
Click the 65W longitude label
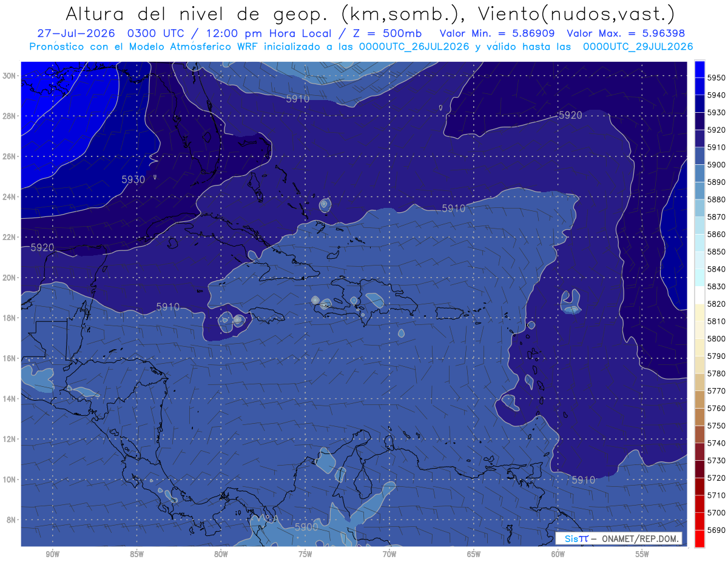474,554
